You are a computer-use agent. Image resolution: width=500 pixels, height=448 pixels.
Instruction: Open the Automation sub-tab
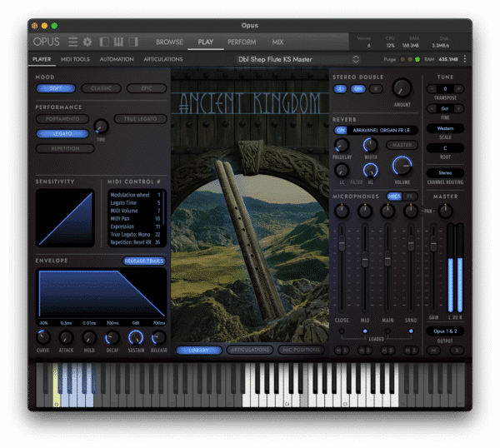pyautogui.click(x=117, y=59)
